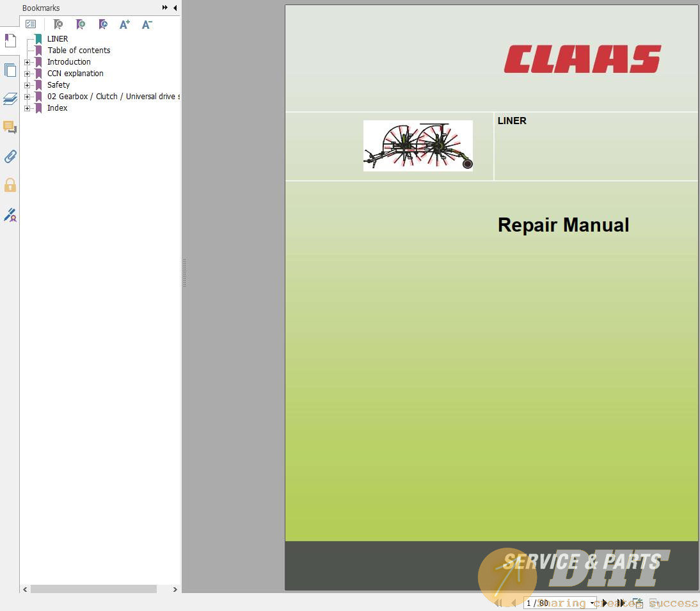This screenshot has width=700, height=611.
Task: Click the set bookmark destination icon
Action: coord(102,24)
